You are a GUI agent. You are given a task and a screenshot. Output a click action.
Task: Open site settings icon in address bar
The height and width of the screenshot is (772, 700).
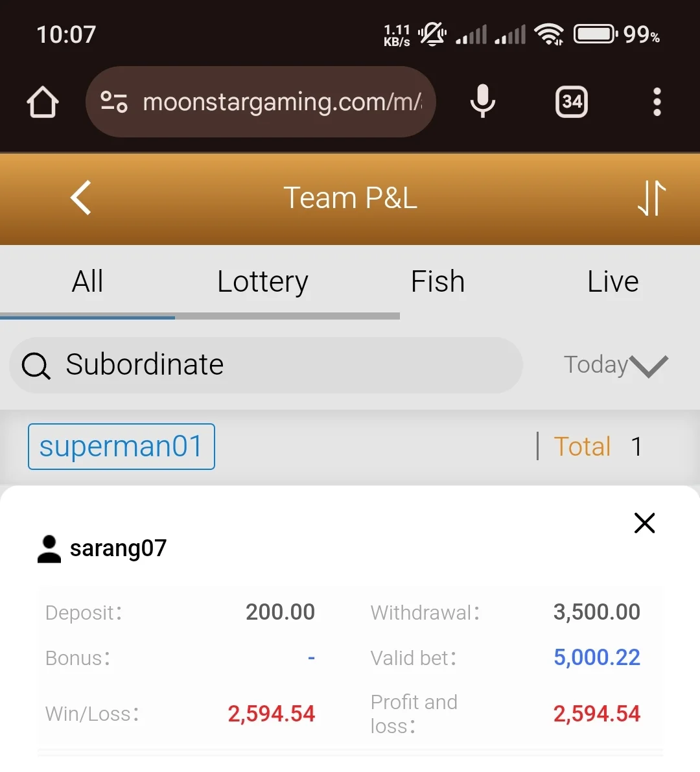114,102
